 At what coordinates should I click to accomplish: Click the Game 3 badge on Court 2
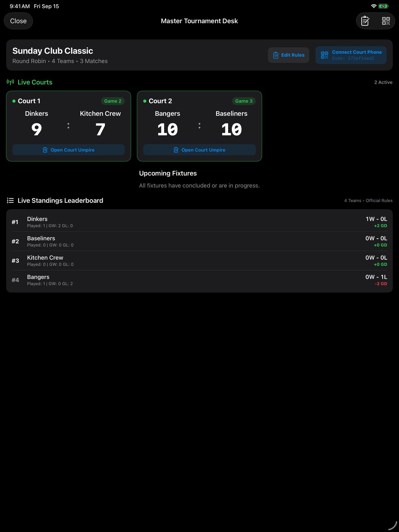(x=244, y=101)
